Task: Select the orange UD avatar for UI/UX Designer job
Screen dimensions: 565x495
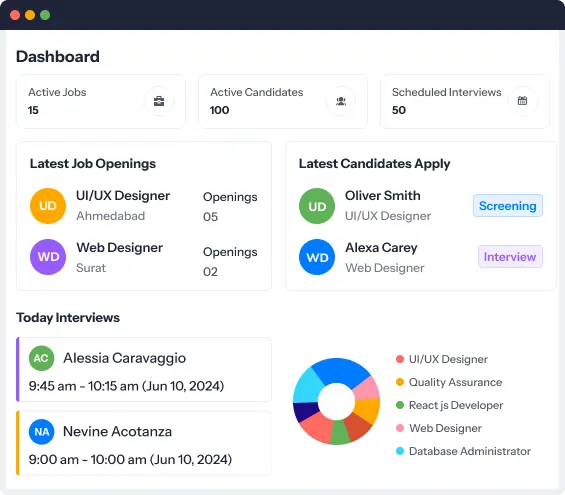Action: coord(48,206)
